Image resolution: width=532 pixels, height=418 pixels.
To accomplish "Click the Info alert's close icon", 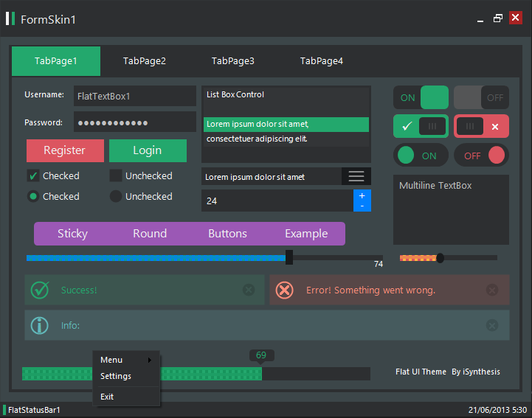I will [492, 325].
